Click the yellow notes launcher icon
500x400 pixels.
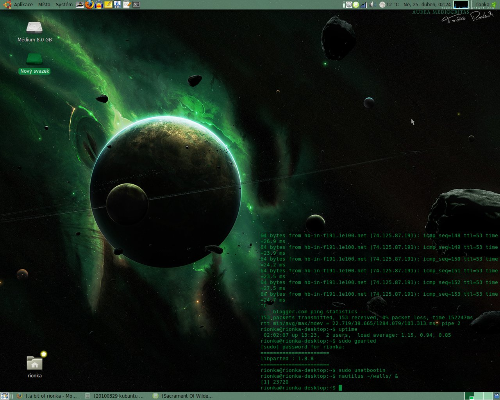coord(108,4)
